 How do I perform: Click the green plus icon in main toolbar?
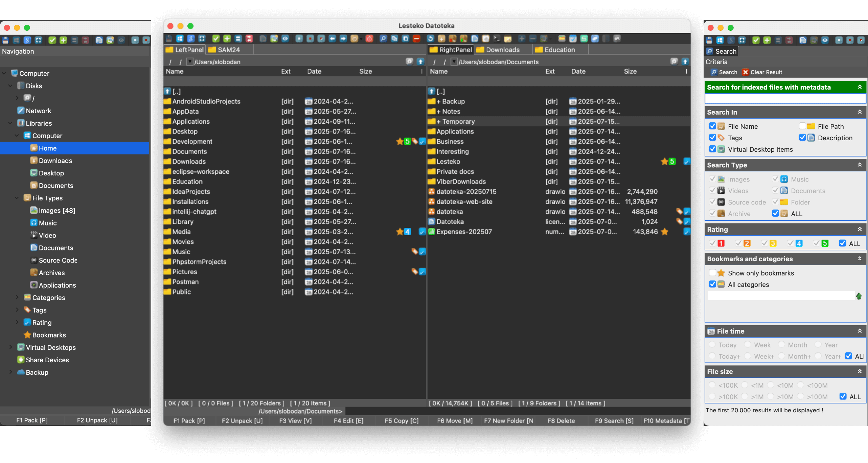click(x=227, y=39)
